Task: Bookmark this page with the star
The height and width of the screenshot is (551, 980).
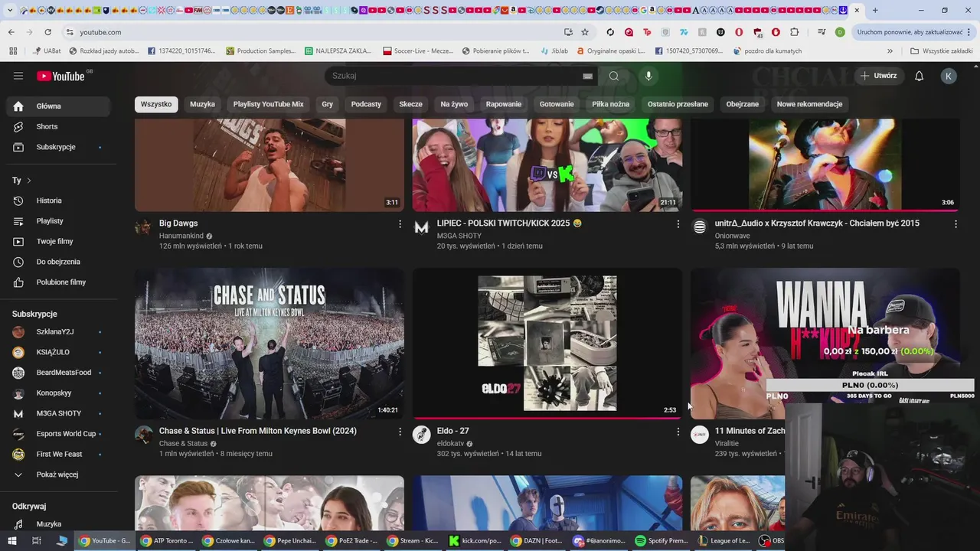Action: (585, 32)
